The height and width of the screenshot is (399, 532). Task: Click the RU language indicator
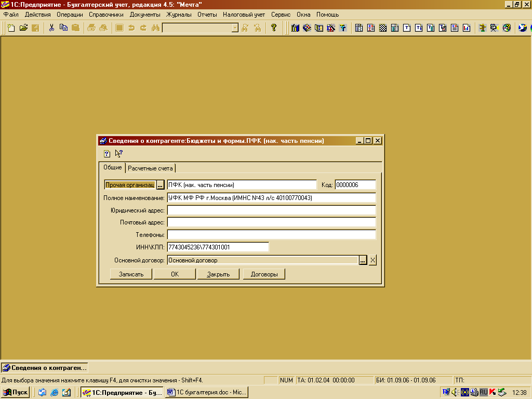(483, 393)
